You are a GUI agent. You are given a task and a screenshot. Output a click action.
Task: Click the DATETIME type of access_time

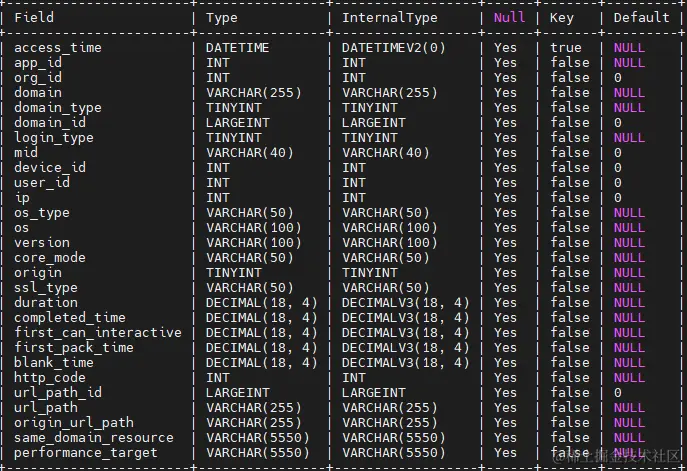238,48
